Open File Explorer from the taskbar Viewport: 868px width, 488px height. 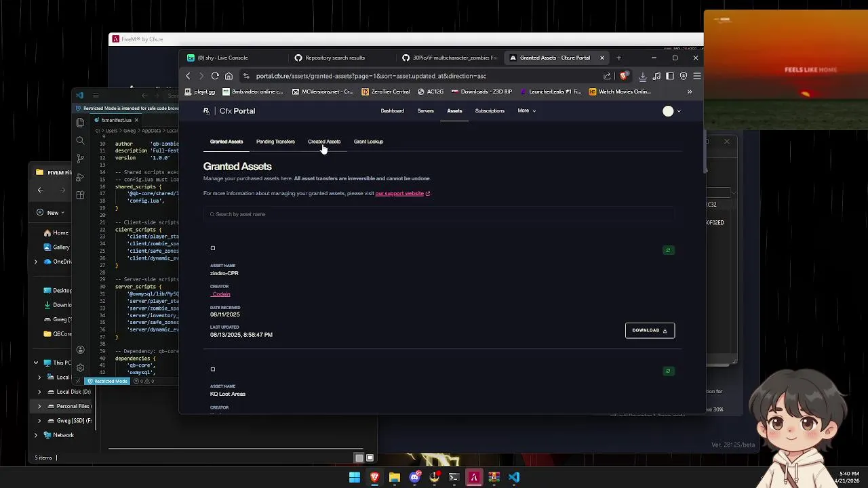click(394, 477)
